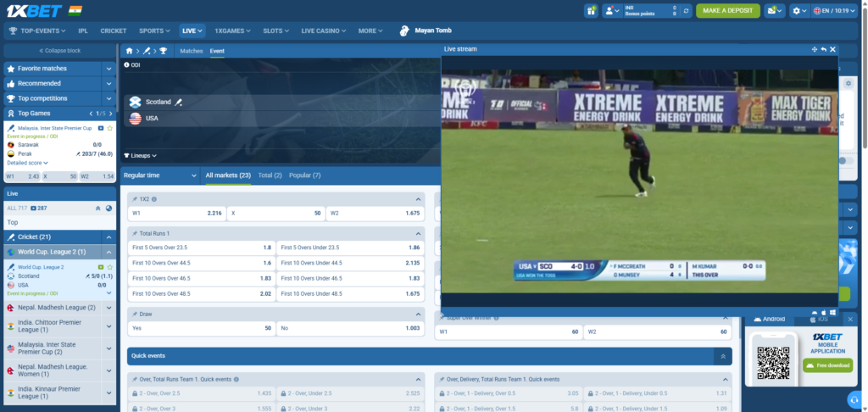
Task: Click MAKE A DEPOSIT button
Action: 728,10
